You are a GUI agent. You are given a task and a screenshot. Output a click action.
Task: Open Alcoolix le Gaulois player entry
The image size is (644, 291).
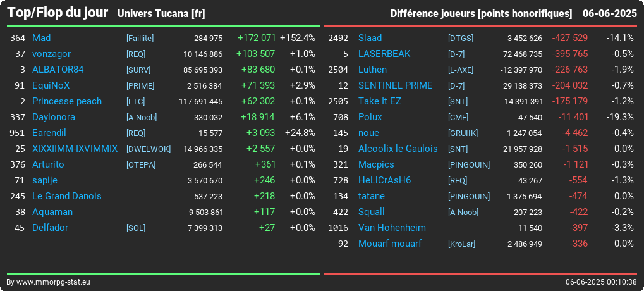click(x=398, y=149)
